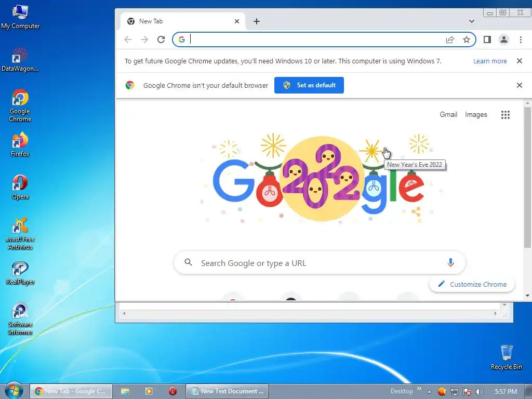The height and width of the screenshot is (399, 532).
Task: Click the Chrome forward arrow button
Action: [x=144, y=39]
